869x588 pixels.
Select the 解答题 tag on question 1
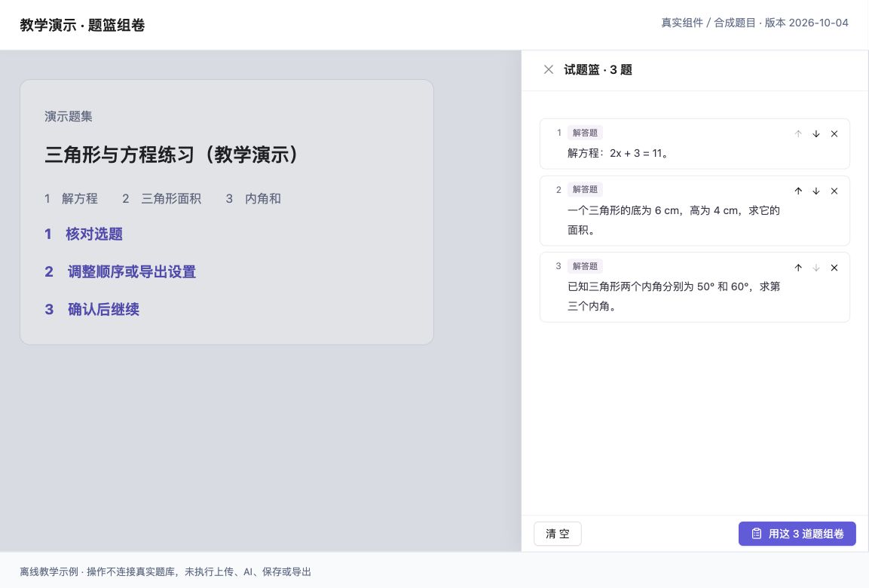(x=585, y=133)
